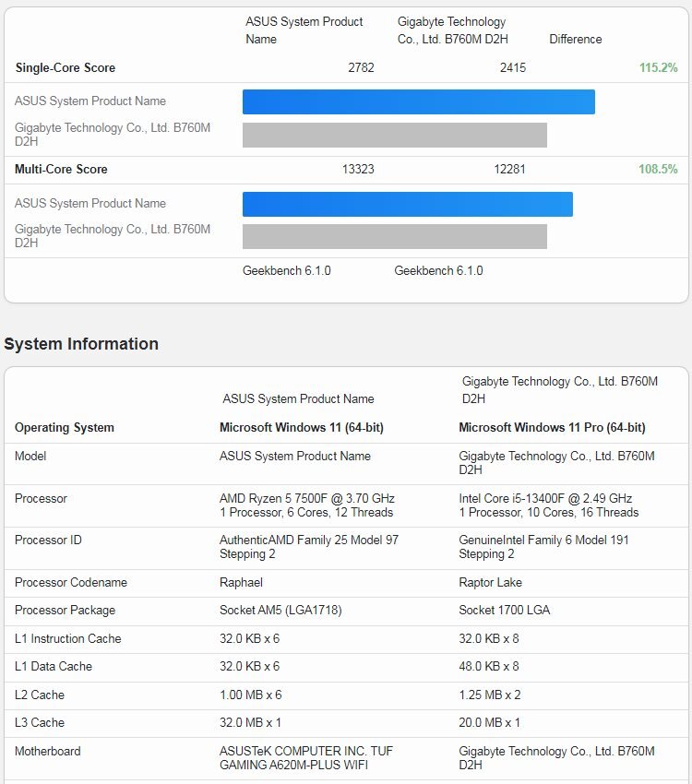Click Socket AM5 (LGA1718) cell
The width and height of the screenshot is (692, 784).
click(280, 610)
